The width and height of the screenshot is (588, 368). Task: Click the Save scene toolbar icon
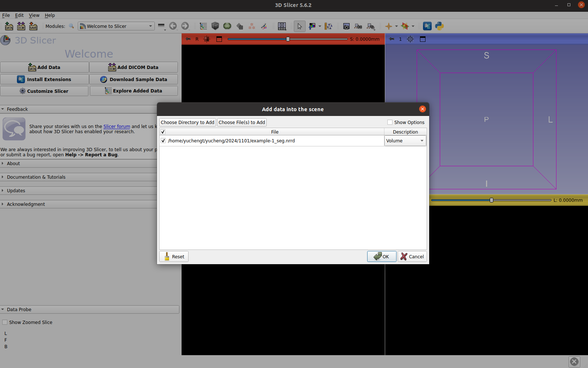[33, 26]
